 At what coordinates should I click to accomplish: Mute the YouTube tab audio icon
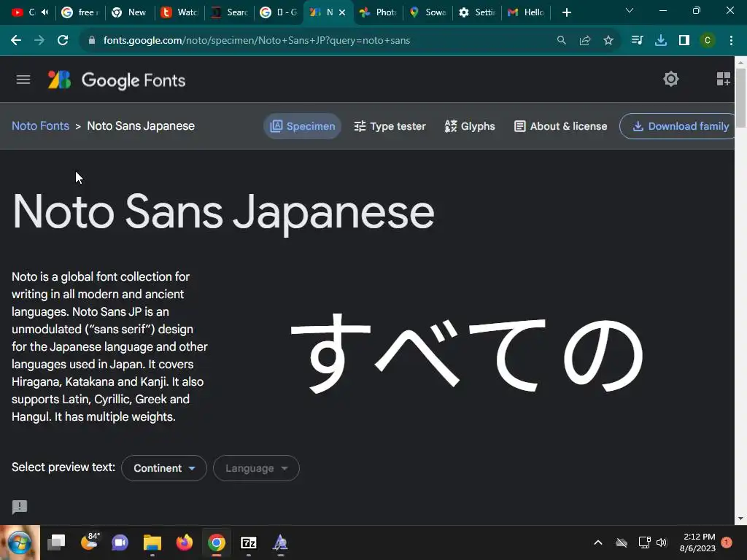click(x=44, y=12)
